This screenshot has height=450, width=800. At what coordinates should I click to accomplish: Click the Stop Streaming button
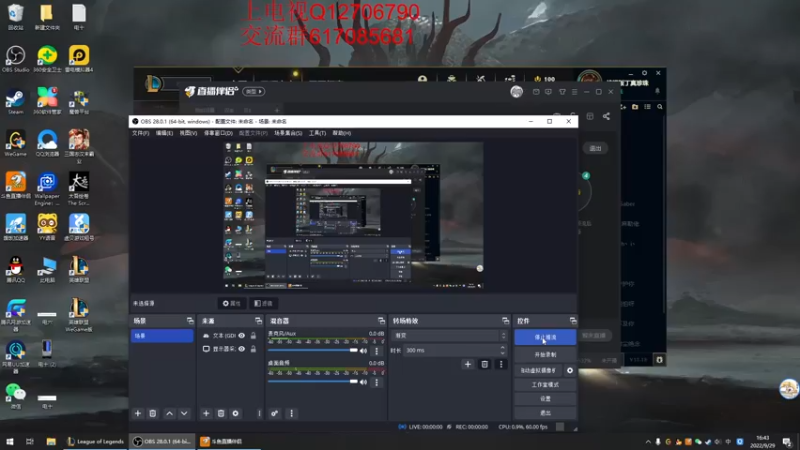pyautogui.click(x=545, y=337)
